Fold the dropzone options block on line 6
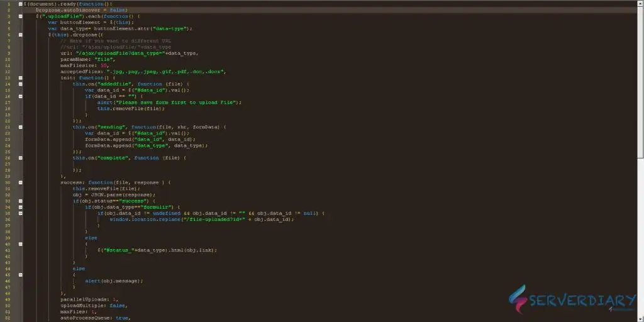The height and width of the screenshot is (322, 644). 21,34
